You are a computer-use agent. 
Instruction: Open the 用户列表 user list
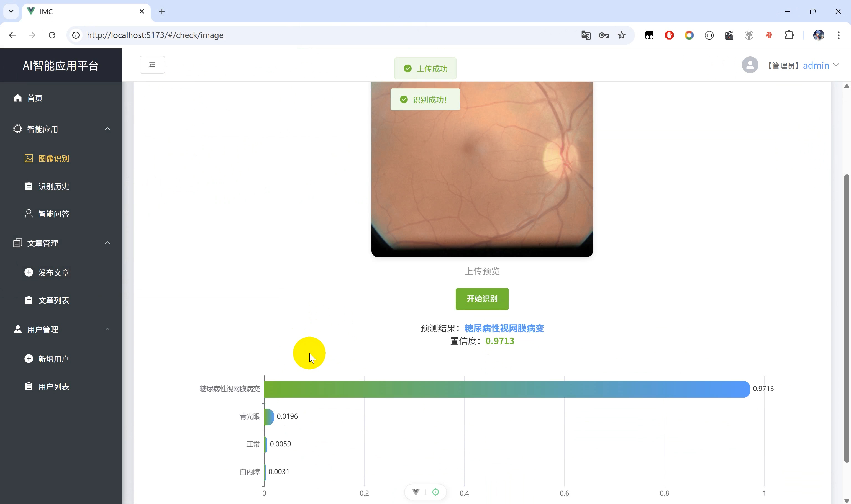[x=53, y=387]
